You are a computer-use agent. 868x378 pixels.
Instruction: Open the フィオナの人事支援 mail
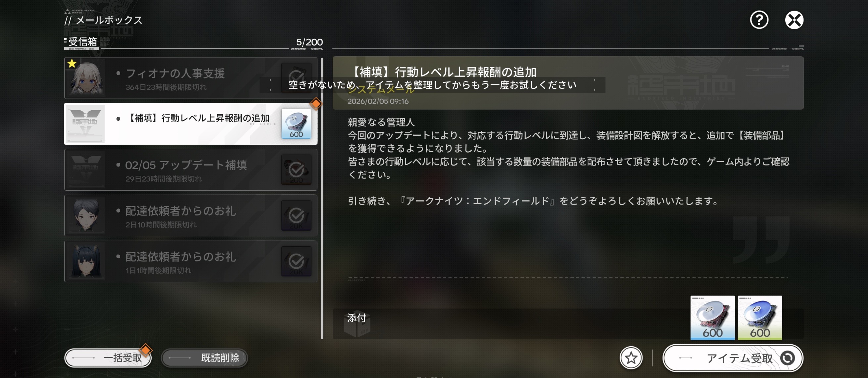191,78
